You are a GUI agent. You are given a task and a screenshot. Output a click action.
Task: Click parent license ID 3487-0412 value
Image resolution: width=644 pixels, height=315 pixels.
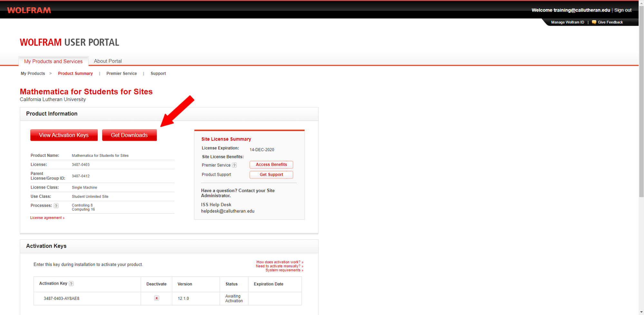(80, 176)
